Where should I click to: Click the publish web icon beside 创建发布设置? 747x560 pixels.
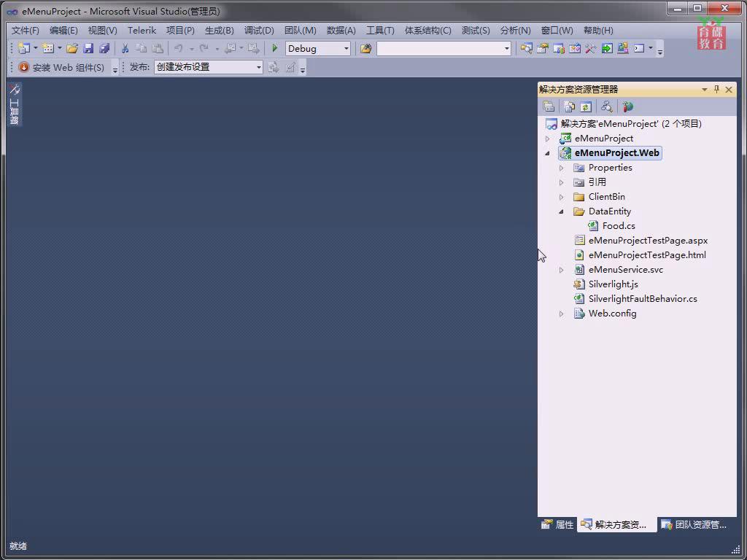pyautogui.click(x=274, y=67)
